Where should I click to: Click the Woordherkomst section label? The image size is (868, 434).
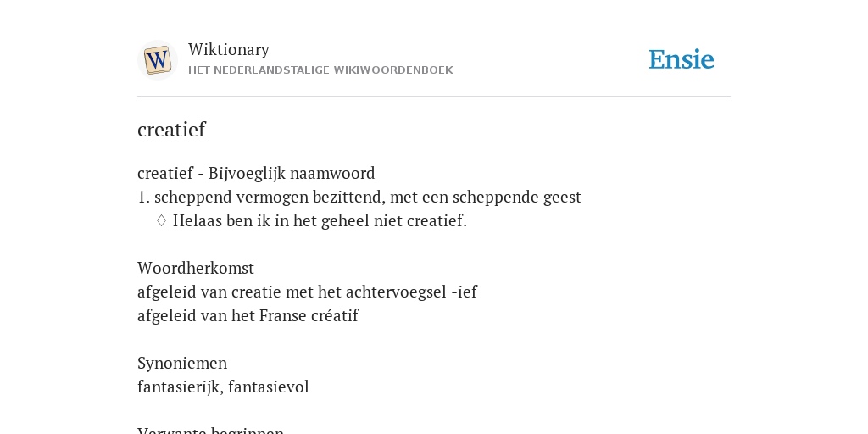point(196,268)
